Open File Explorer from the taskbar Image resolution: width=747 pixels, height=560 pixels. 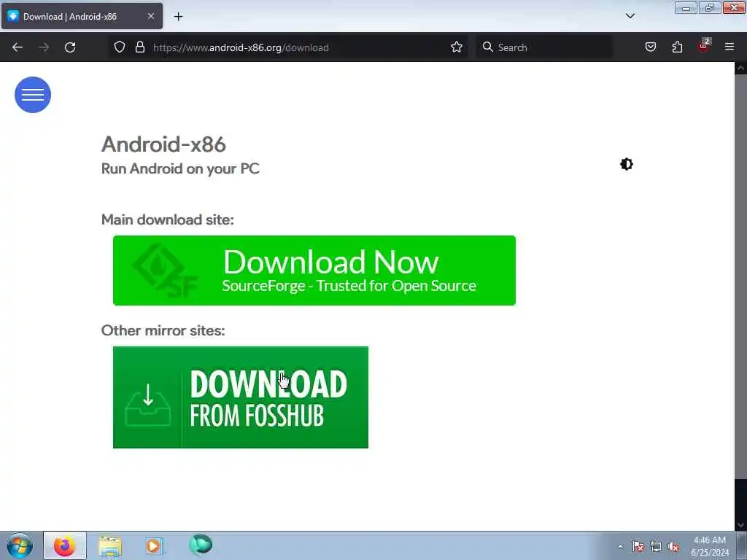coord(110,545)
